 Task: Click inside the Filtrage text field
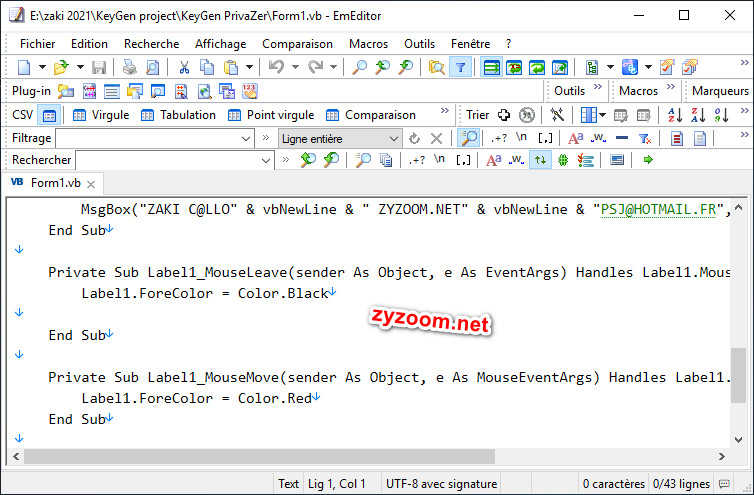point(147,139)
